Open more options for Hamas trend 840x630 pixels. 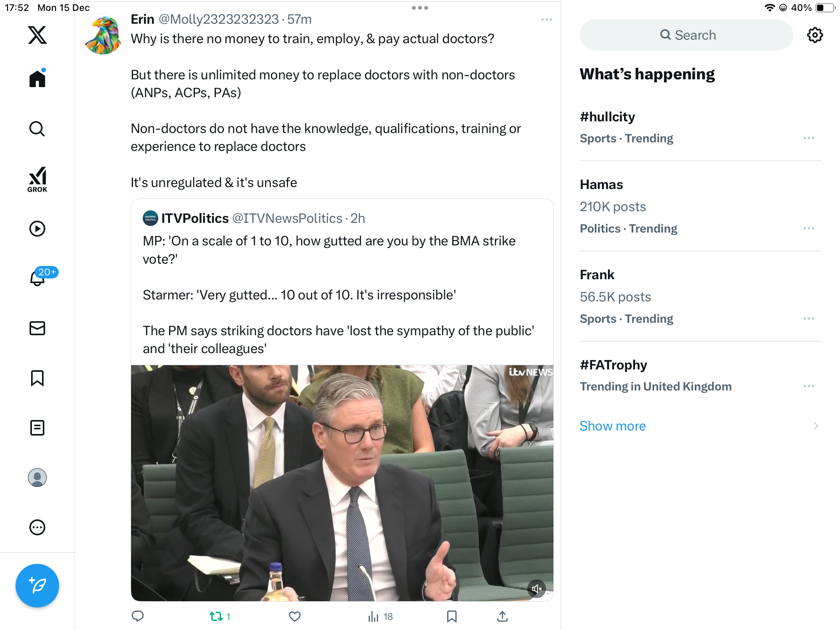(x=808, y=228)
